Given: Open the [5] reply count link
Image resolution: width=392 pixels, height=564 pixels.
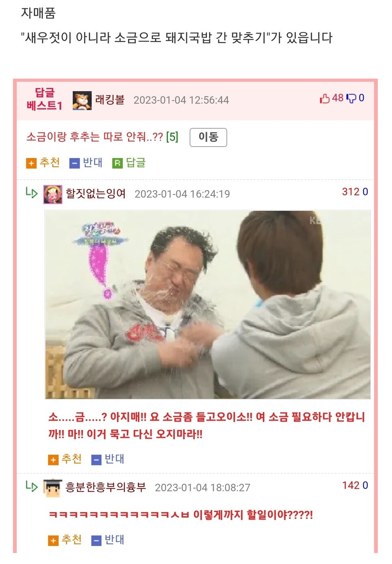Looking at the screenshot, I should pyautogui.click(x=172, y=137).
